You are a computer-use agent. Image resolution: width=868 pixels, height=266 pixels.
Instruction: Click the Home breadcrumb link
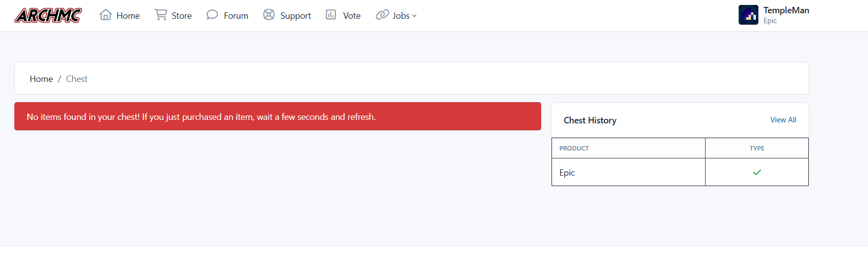[41, 79]
